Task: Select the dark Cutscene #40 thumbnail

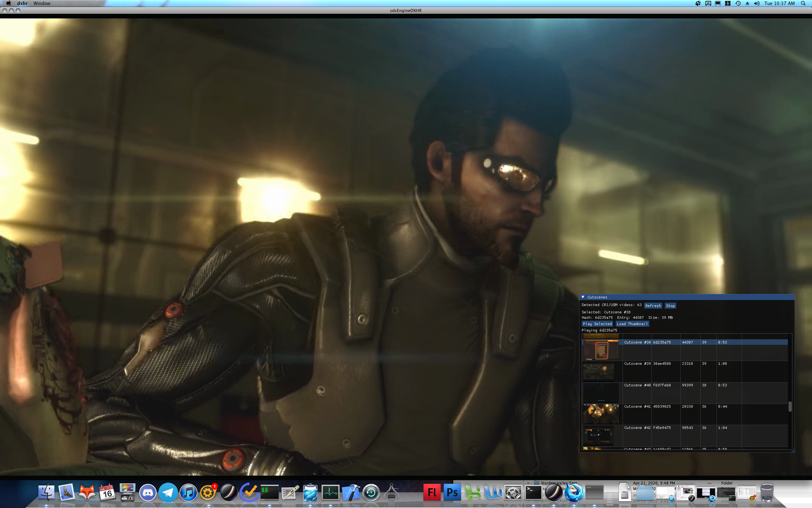Action: point(601,393)
